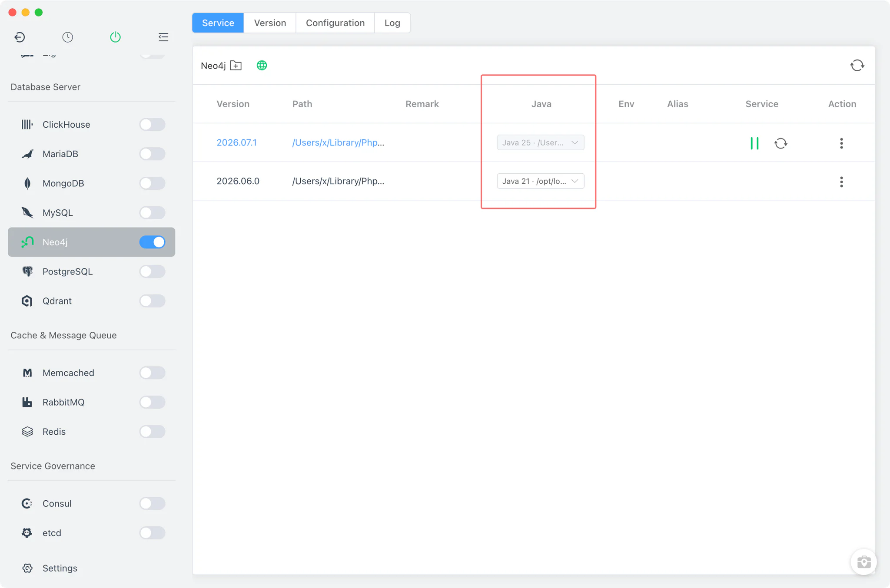Click the Database Server section label
Viewport: 890px width, 588px height.
(x=46, y=87)
